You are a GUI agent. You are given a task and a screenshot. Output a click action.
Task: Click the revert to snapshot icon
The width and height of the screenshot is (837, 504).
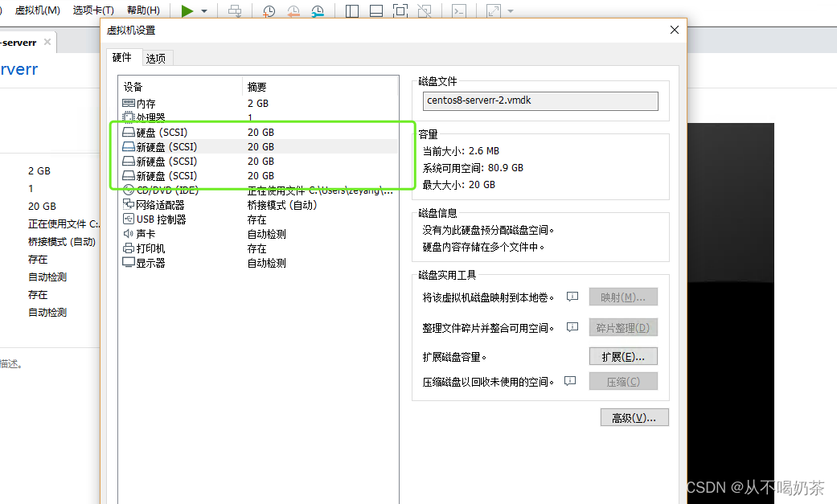click(x=293, y=10)
